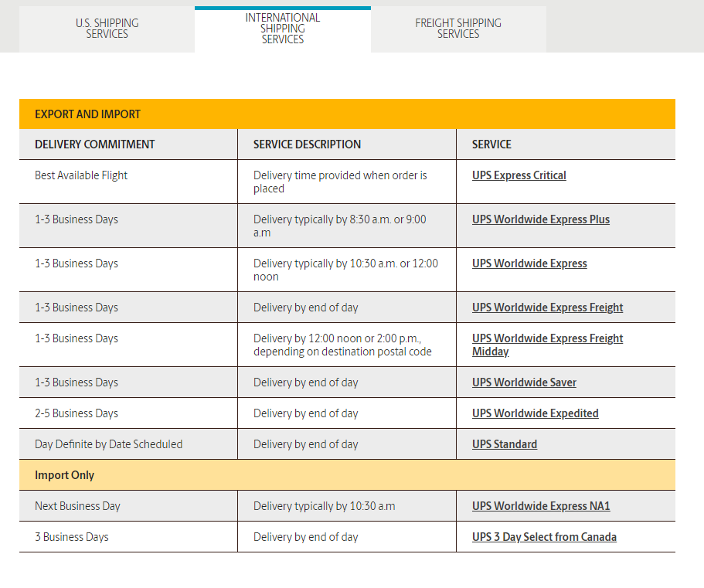
Task: Click "Day Definite by Date Scheduled"
Action: click(x=109, y=444)
